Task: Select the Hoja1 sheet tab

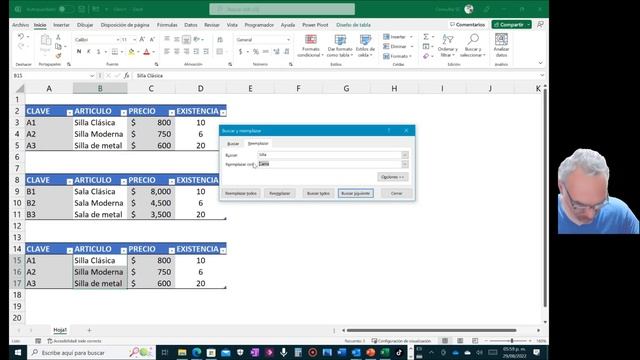Action: click(60, 330)
